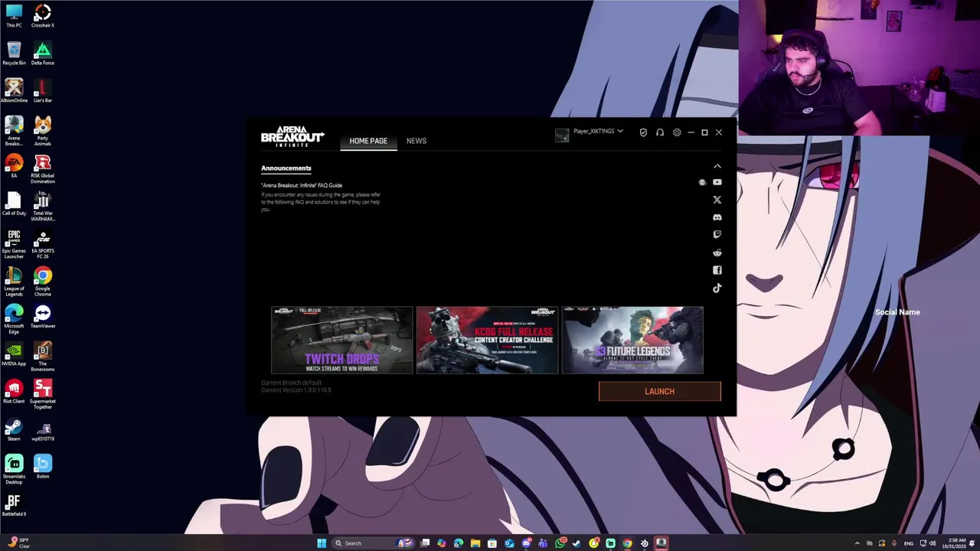The image size is (980, 551).
Task: Select RISK Global Domination desktop icon
Action: pyautogui.click(x=43, y=168)
